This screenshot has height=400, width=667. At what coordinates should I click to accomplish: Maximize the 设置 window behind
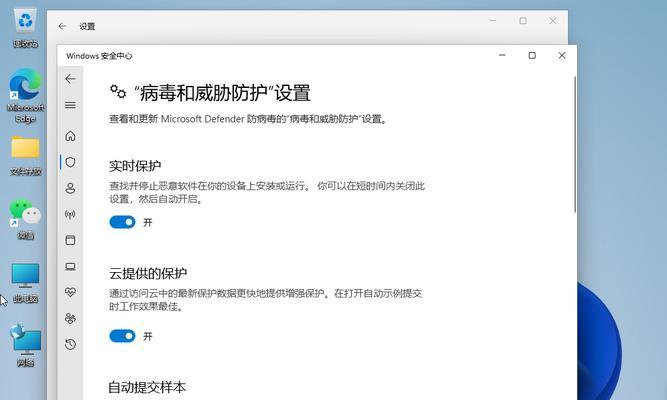[523, 20]
